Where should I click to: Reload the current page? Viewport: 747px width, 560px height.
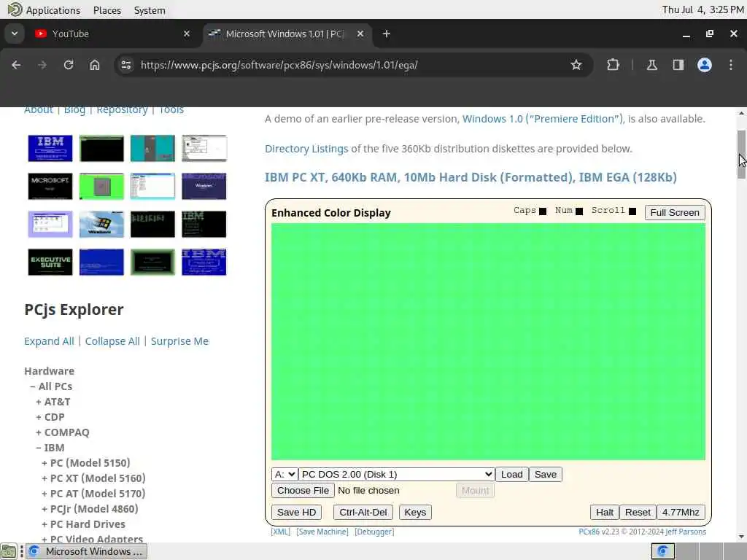tap(69, 65)
